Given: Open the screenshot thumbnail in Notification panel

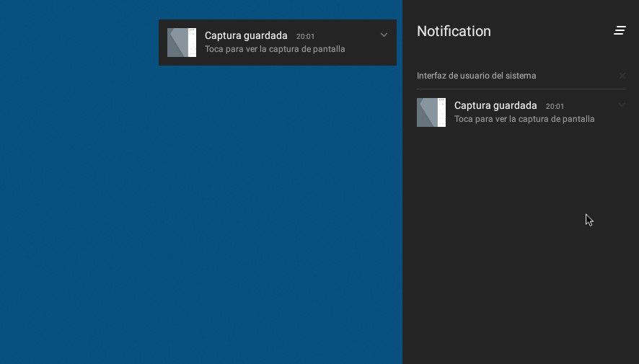Looking at the screenshot, I should click(x=431, y=112).
